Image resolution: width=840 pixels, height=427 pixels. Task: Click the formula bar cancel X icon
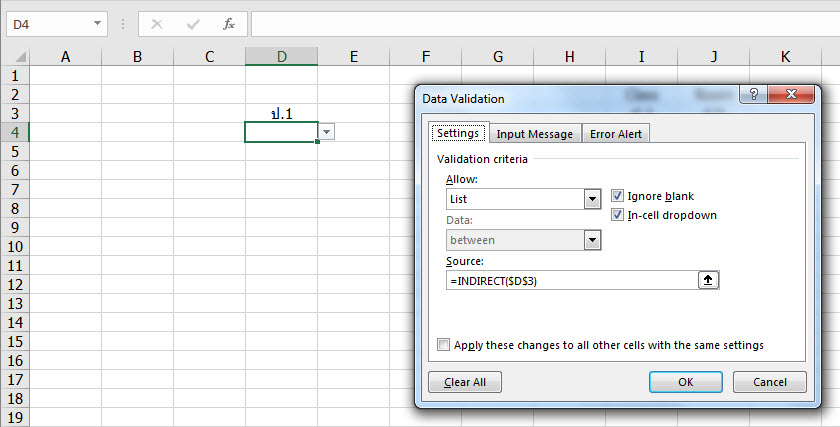click(157, 23)
